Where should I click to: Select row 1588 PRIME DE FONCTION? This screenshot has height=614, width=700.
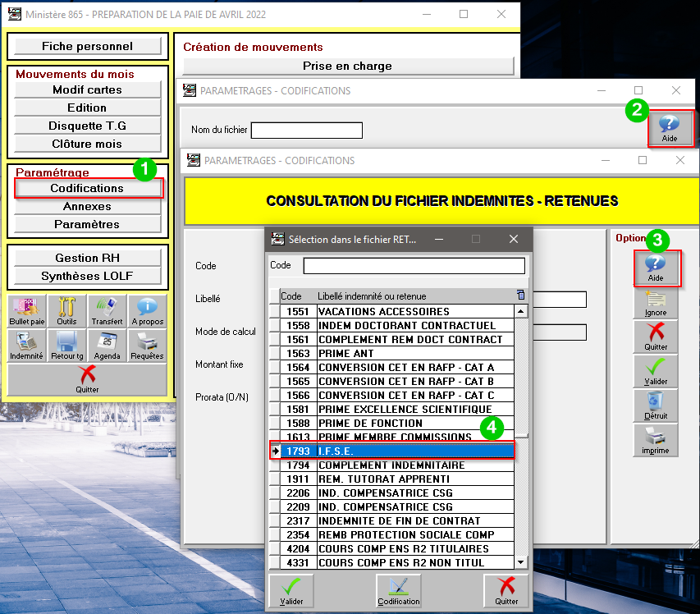pyautogui.click(x=398, y=423)
